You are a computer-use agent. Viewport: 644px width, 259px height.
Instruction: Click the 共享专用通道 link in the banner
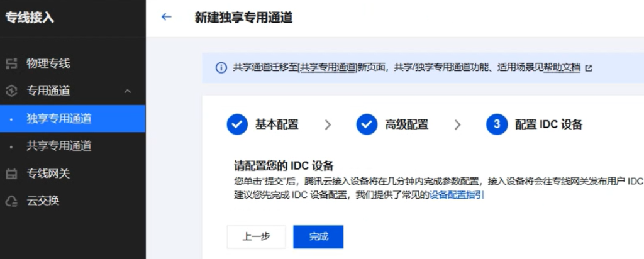[328, 68]
